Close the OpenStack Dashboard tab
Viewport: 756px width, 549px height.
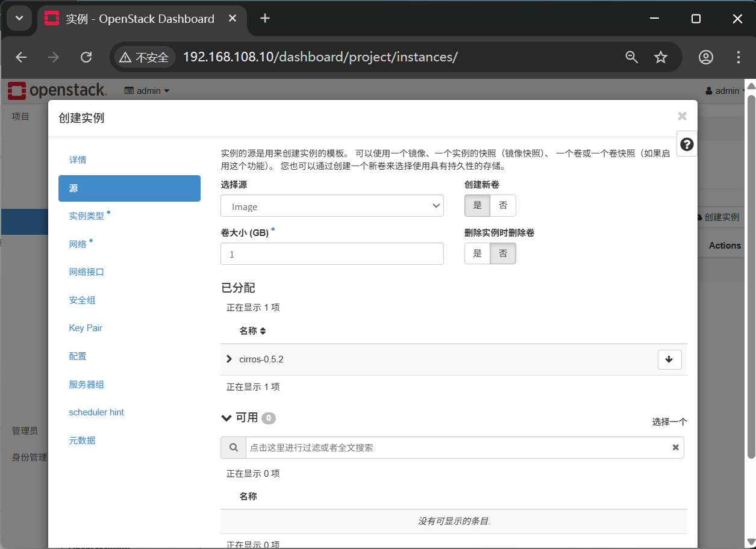click(x=232, y=19)
